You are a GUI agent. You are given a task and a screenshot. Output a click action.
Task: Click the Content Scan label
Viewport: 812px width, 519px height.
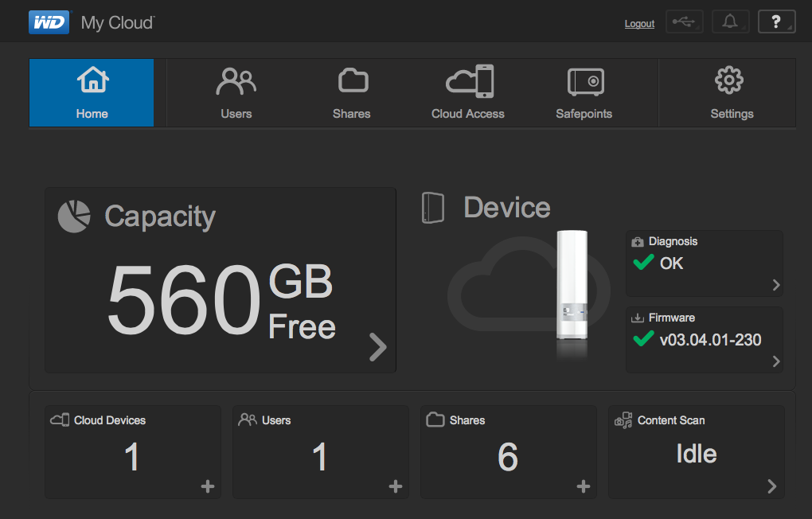[671, 420]
